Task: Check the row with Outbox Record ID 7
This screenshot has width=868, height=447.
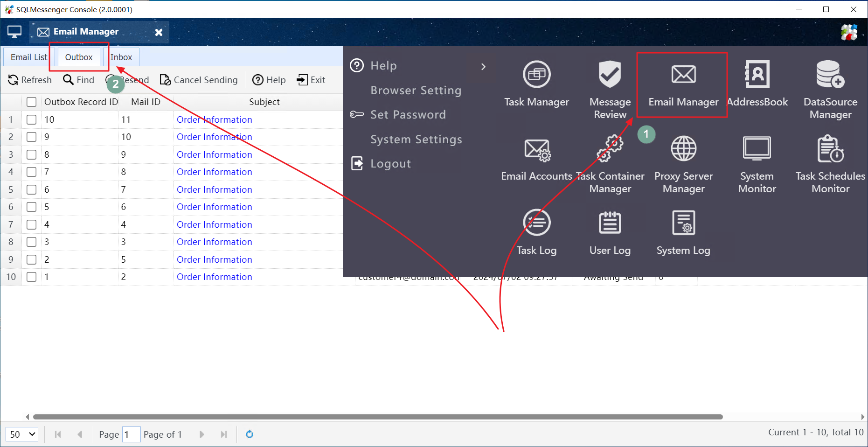Action: [x=31, y=172]
